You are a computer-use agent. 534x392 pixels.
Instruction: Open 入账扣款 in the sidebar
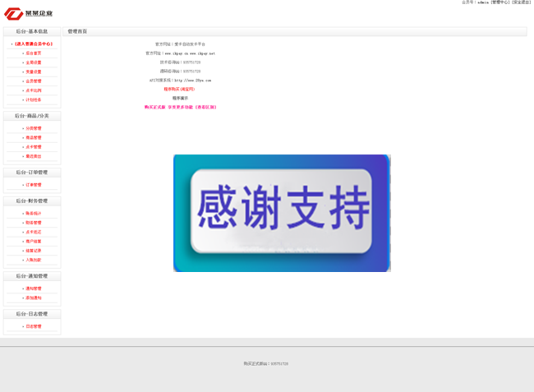34,260
